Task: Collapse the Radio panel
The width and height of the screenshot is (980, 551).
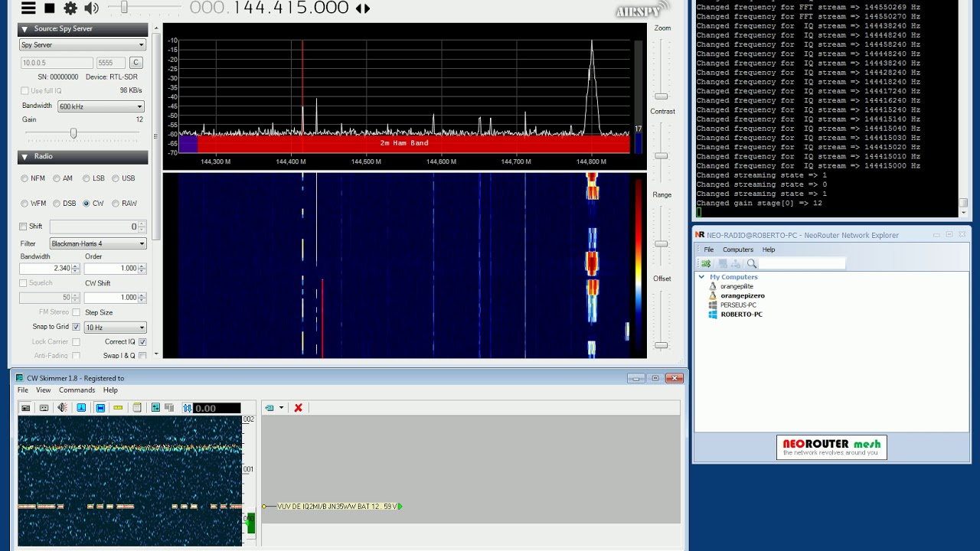Action: coord(24,157)
